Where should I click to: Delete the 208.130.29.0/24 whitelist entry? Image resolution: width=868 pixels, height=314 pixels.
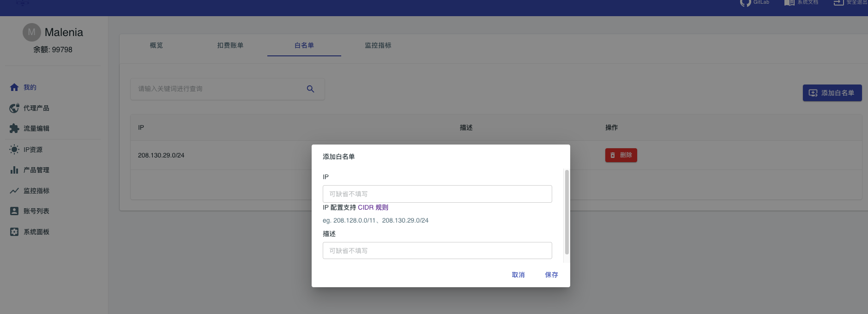[x=621, y=155]
